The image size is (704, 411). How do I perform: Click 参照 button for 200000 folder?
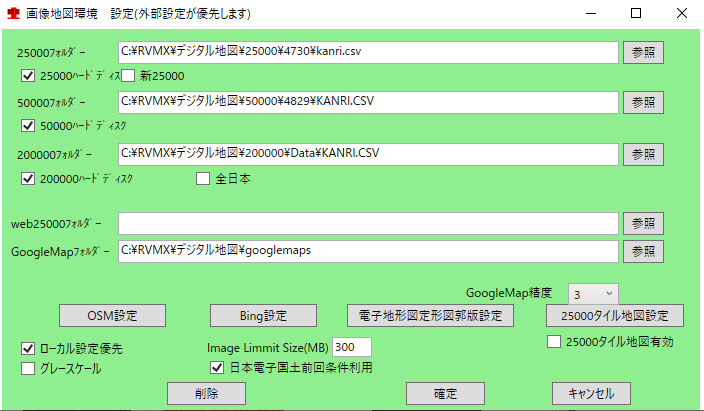[644, 154]
